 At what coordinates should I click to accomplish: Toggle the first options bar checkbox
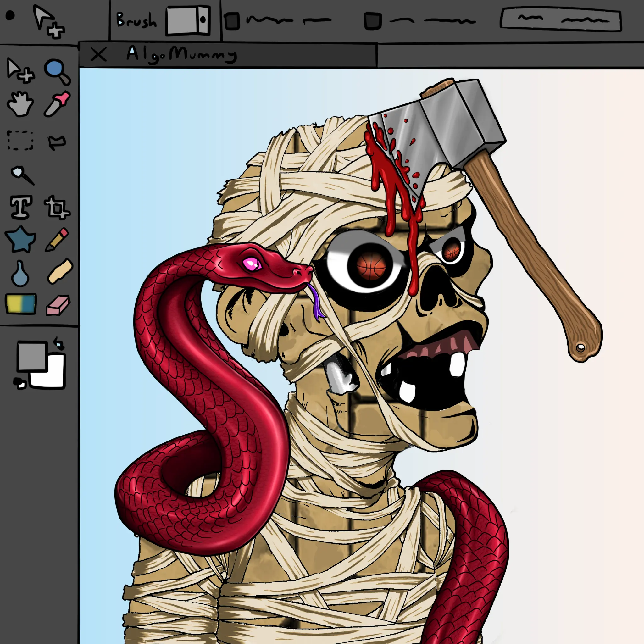pos(232,21)
